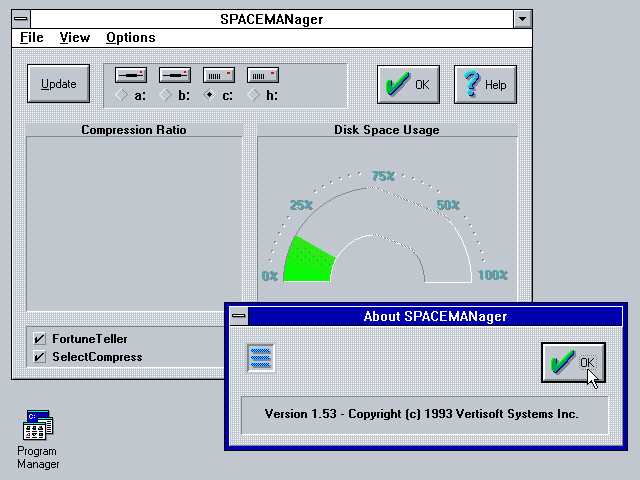Viewport: 640px width, 480px height.
Task: Click the hard drive icon above c:
Action: 219,75
